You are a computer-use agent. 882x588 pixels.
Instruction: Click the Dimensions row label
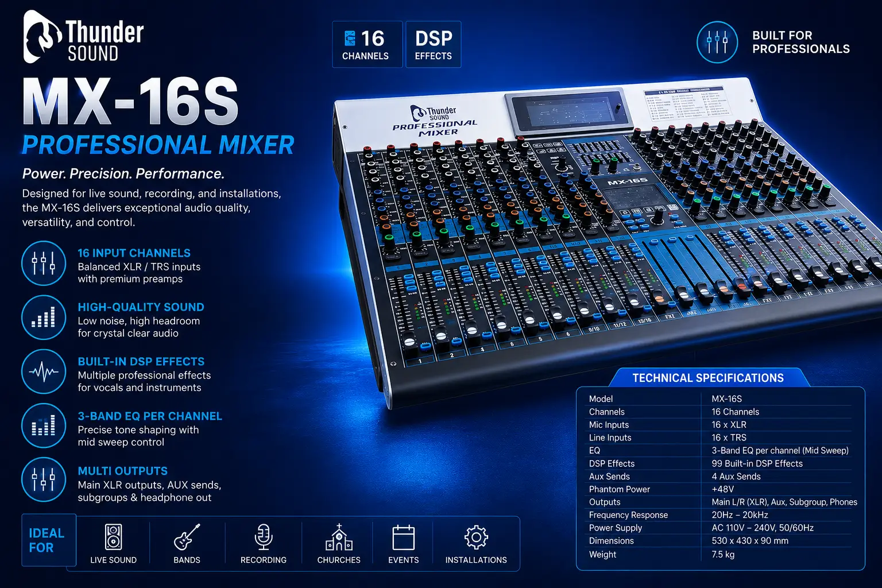pyautogui.click(x=611, y=541)
